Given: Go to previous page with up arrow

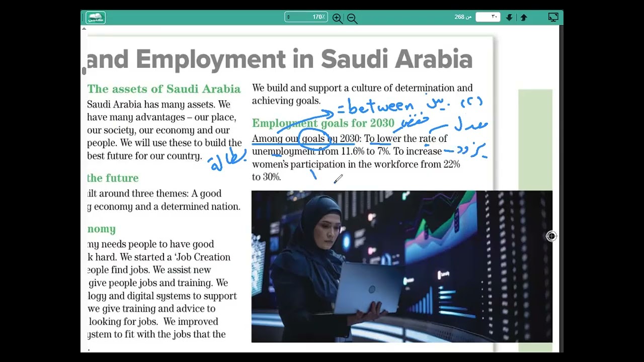Looking at the screenshot, I should pos(524,18).
